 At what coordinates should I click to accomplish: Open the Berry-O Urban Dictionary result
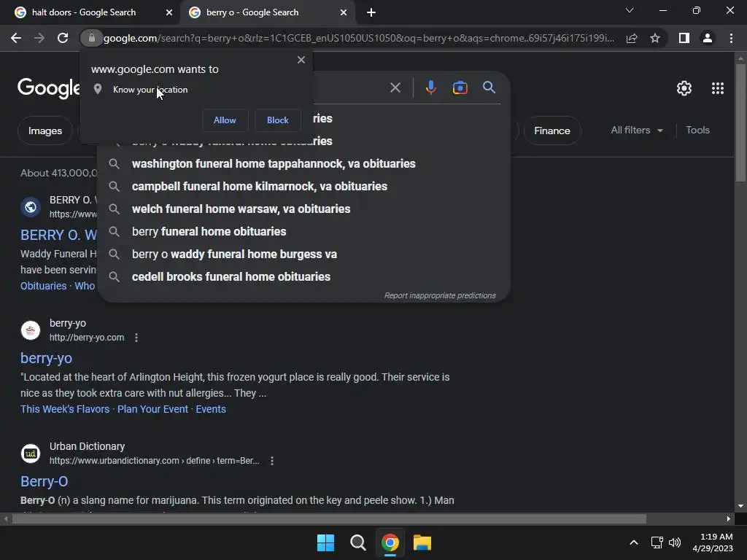(x=44, y=481)
